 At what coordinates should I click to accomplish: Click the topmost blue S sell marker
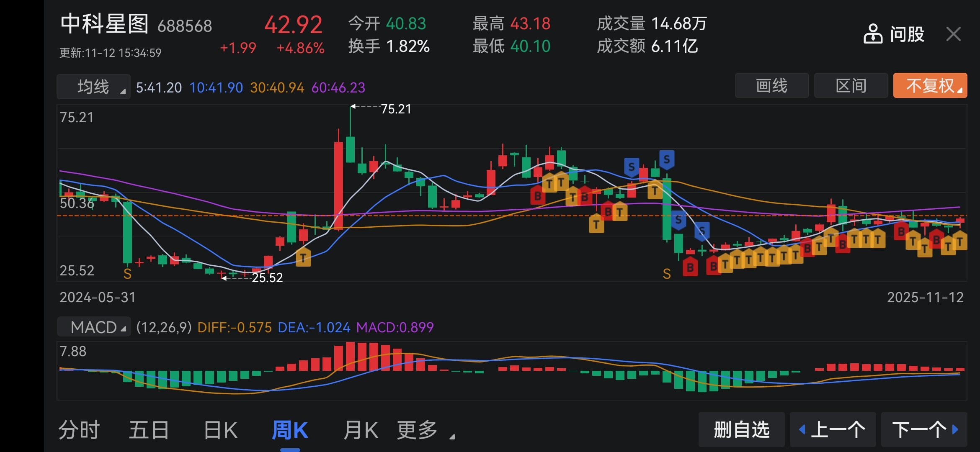click(667, 159)
